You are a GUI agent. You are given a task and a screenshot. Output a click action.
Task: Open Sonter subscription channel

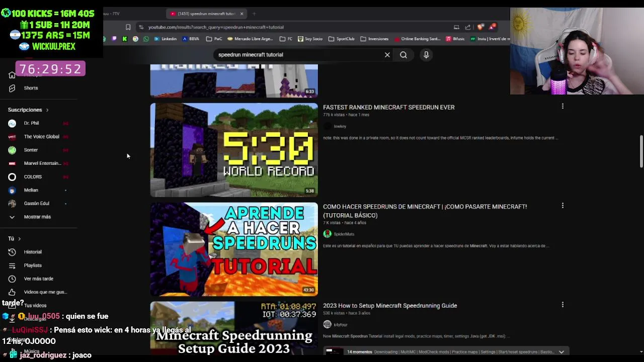point(31,150)
